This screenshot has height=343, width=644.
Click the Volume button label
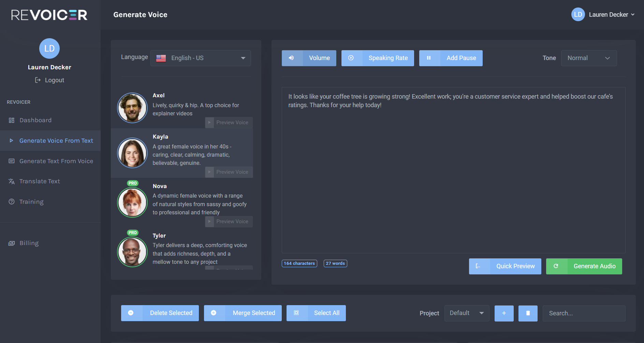click(319, 58)
